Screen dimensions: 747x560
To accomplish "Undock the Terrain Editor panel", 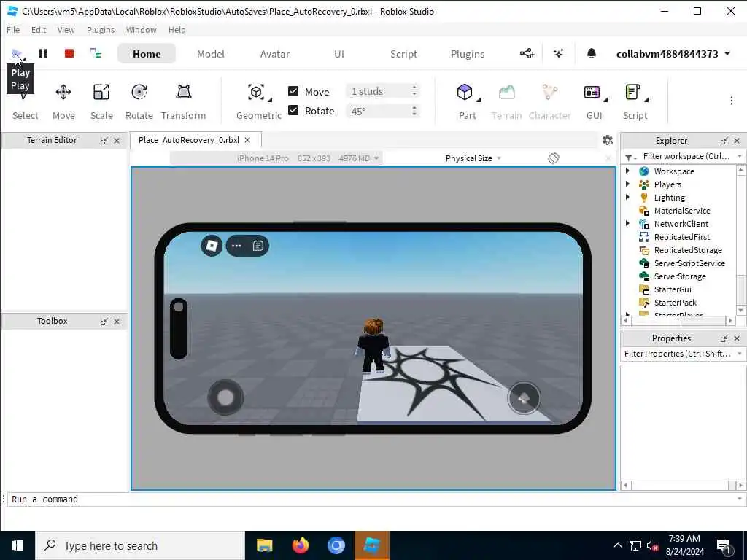I will (x=104, y=141).
